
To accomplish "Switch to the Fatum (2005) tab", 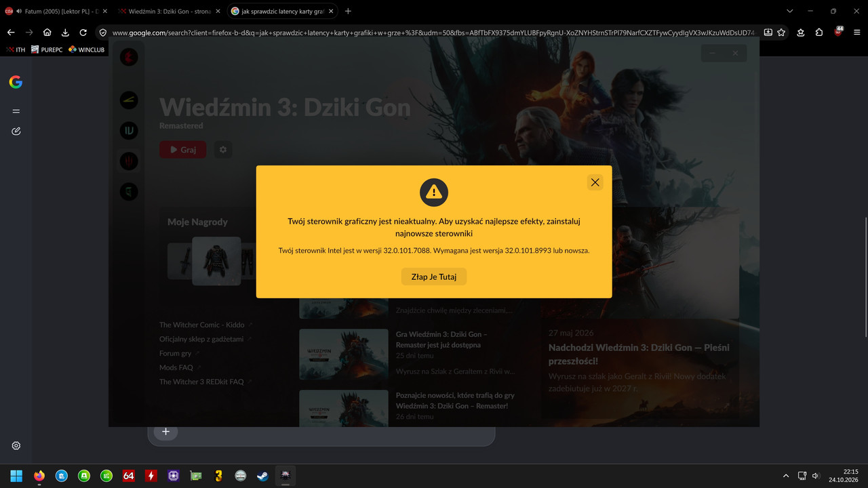I will (56, 12).
